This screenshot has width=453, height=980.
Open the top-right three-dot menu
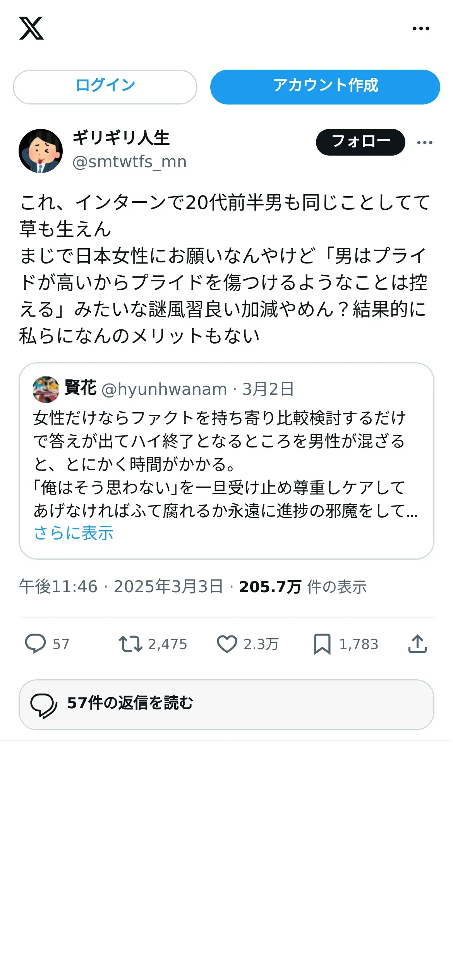click(x=421, y=28)
